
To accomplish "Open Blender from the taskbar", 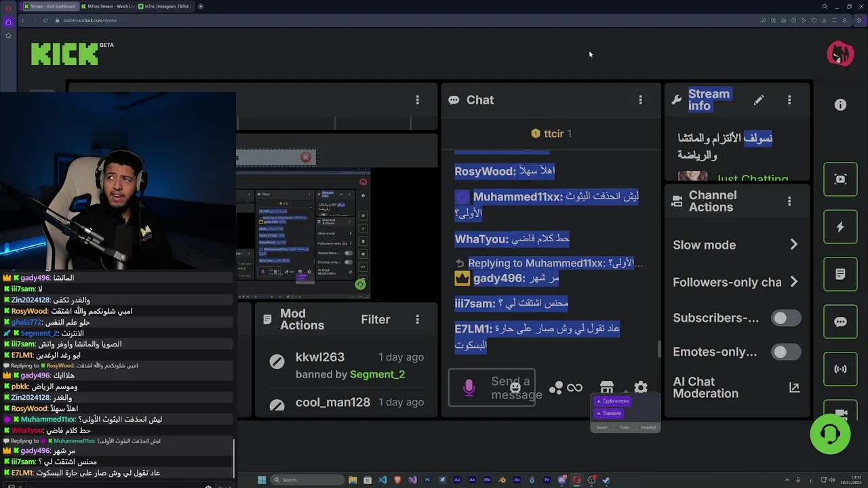I will click(x=502, y=480).
